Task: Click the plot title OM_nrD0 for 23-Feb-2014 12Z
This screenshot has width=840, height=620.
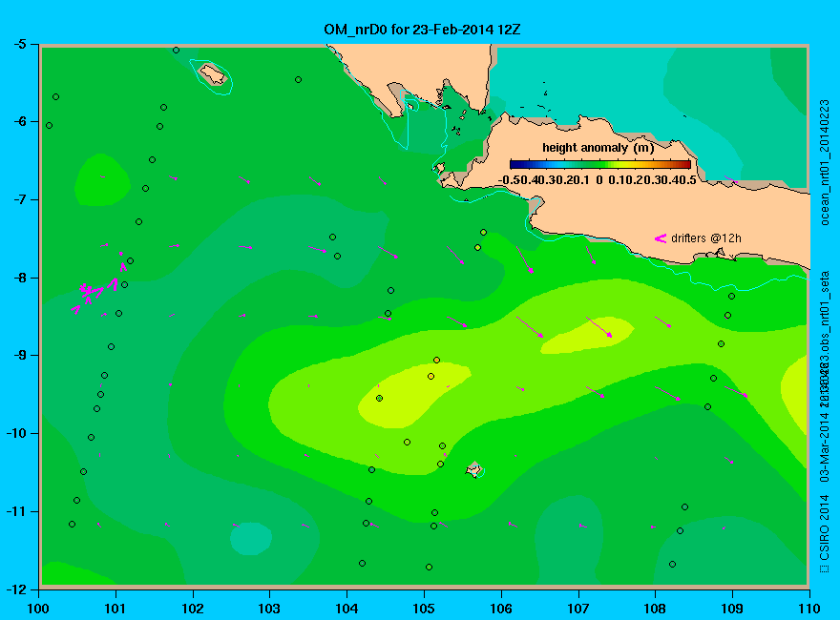Action: click(422, 30)
